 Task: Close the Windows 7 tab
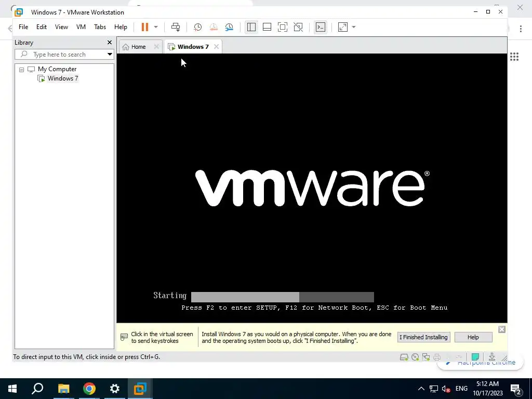click(x=216, y=46)
